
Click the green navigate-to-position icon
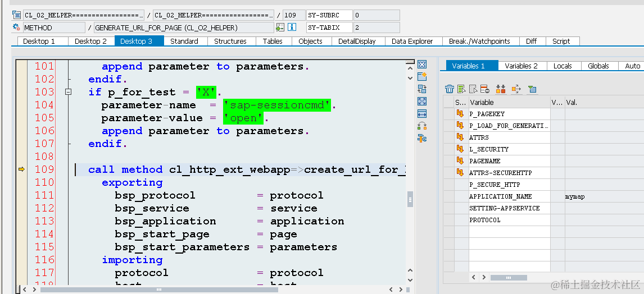tap(280, 27)
